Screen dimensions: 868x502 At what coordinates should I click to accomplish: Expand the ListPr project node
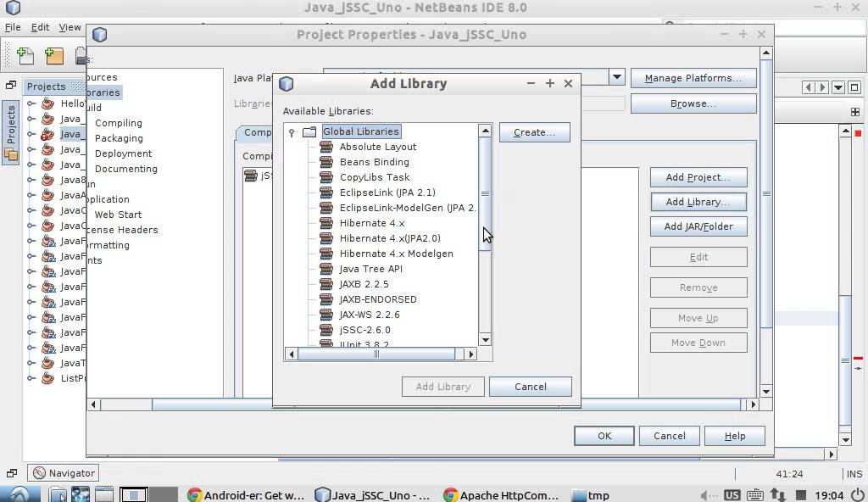point(31,378)
